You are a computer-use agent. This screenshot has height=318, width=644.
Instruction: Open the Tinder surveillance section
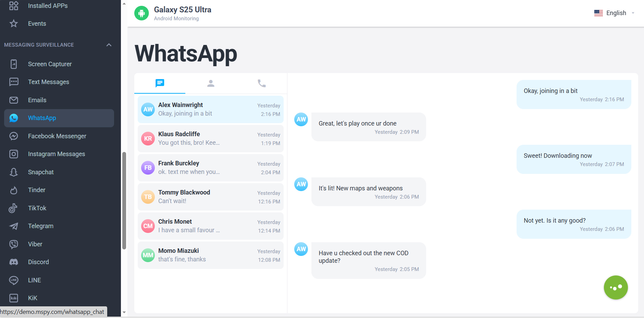[x=37, y=190]
